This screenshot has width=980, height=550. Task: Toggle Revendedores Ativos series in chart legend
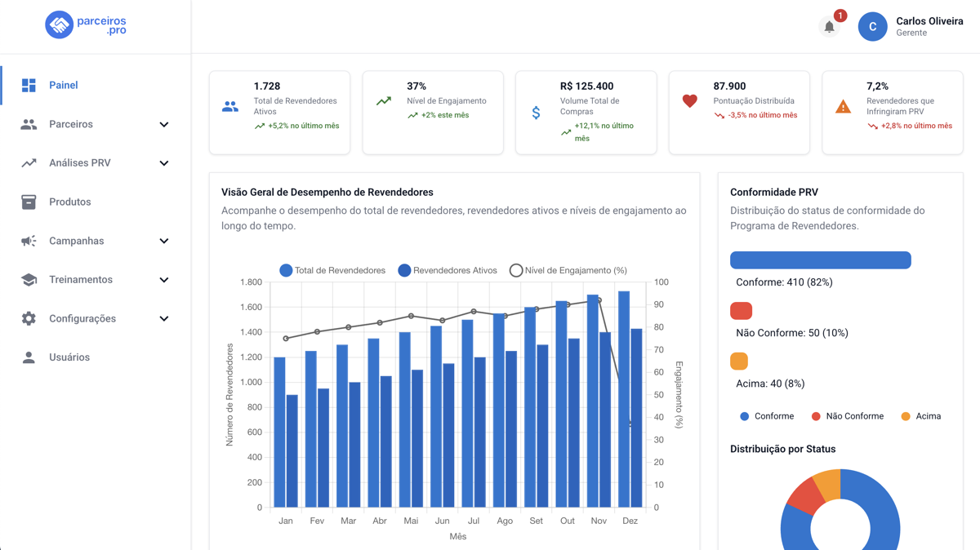[448, 270]
